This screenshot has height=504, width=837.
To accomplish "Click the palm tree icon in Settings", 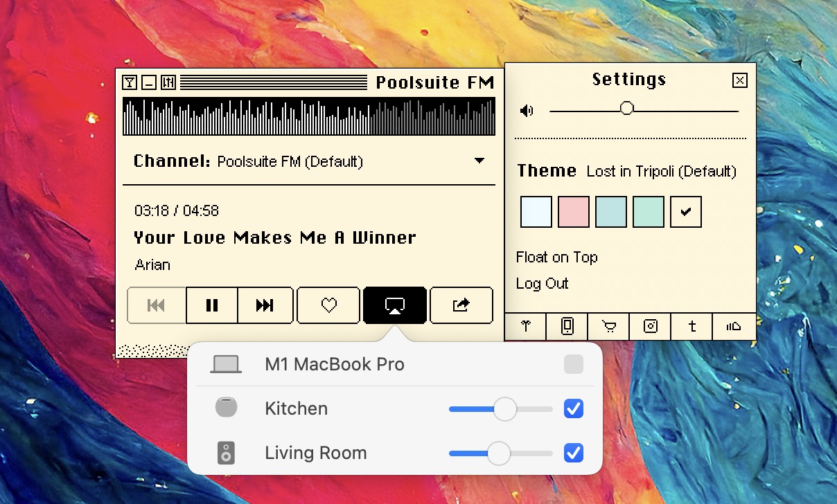I will coord(526,326).
